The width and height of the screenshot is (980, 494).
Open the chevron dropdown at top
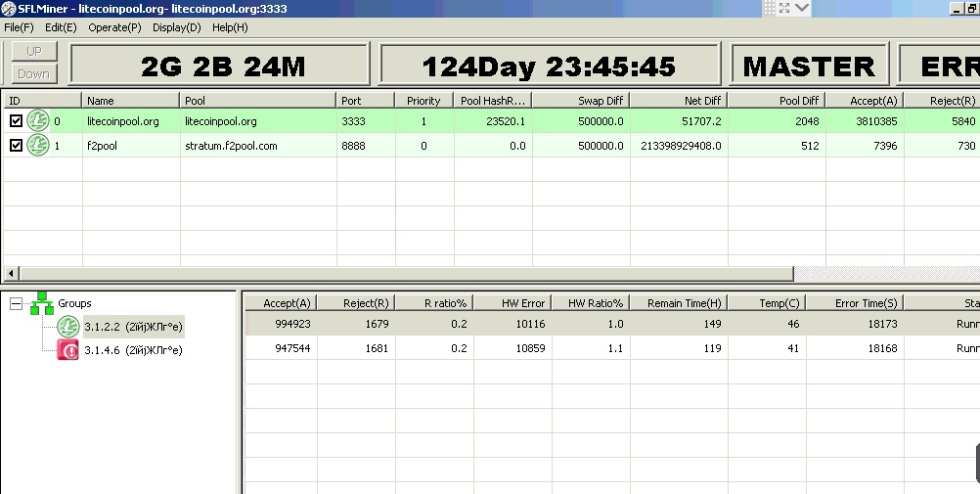pyautogui.click(x=802, y=8)
